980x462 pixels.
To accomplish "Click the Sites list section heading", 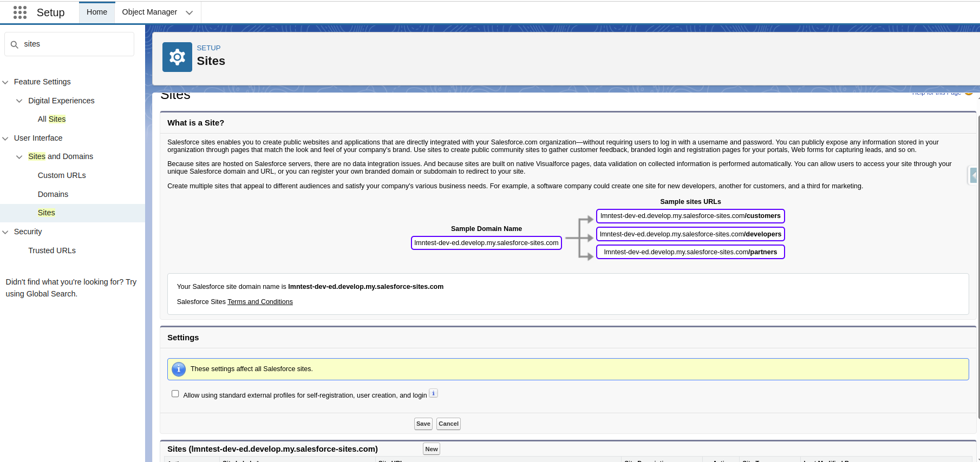I will point(272,449).
